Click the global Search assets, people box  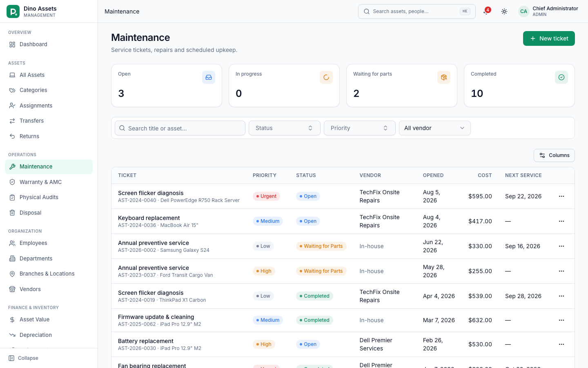coord(417,11)
